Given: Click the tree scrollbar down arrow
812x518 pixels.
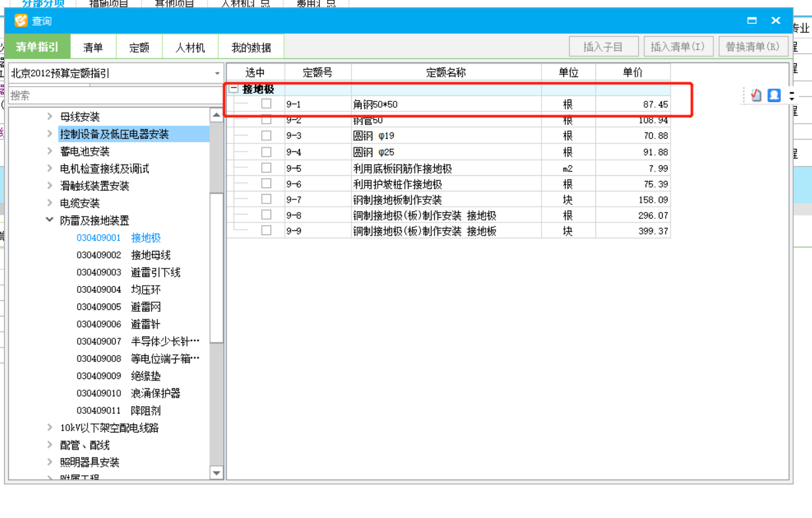Looking at the screenshot, I should (x=216, y=473).
